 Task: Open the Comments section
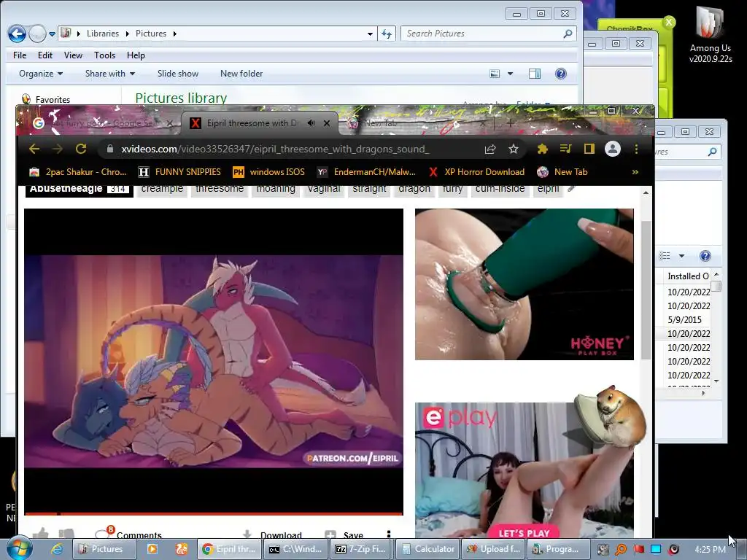pos(128,534)
